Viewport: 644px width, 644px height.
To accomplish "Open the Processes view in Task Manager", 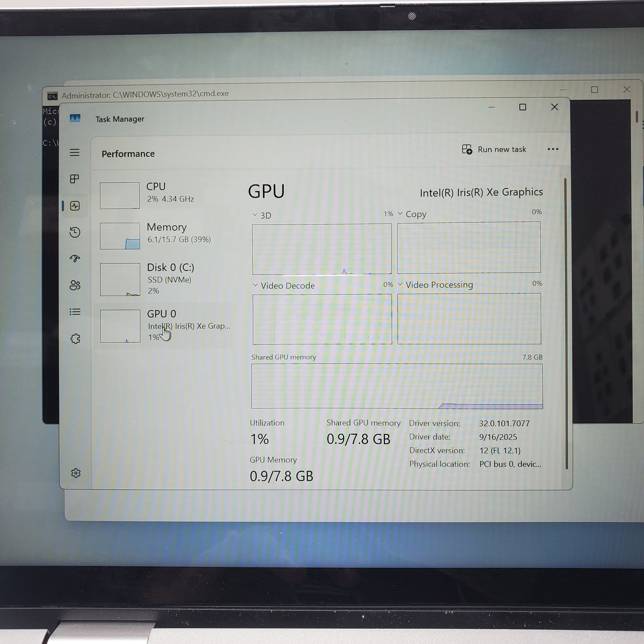I will click(75, 179).
